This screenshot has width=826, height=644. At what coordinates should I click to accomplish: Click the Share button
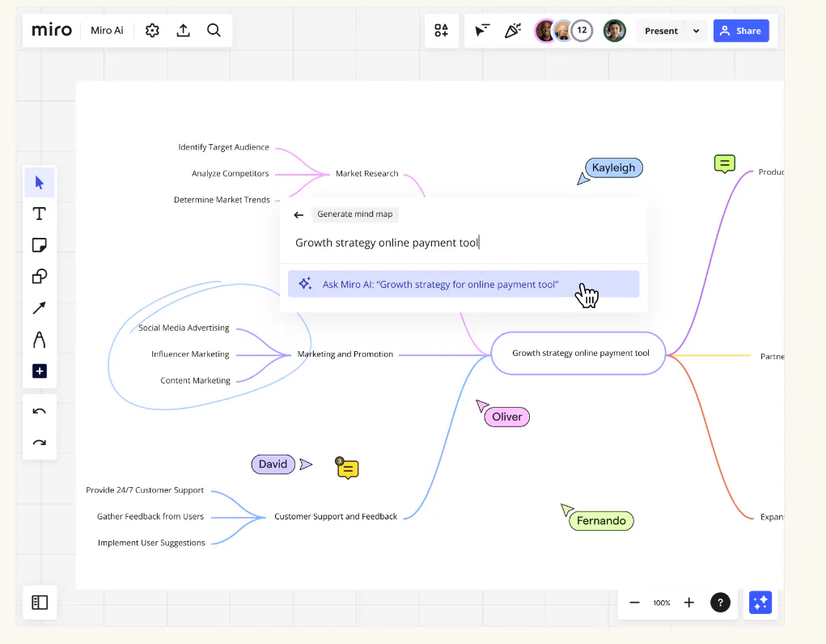pyautogui.click(x=741, y=31)
